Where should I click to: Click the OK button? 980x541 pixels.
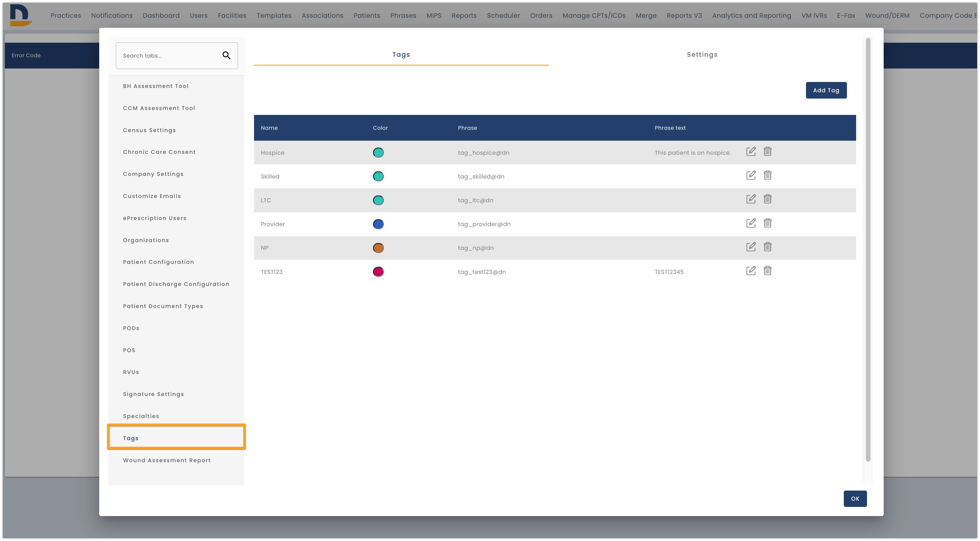pos(855,498)
